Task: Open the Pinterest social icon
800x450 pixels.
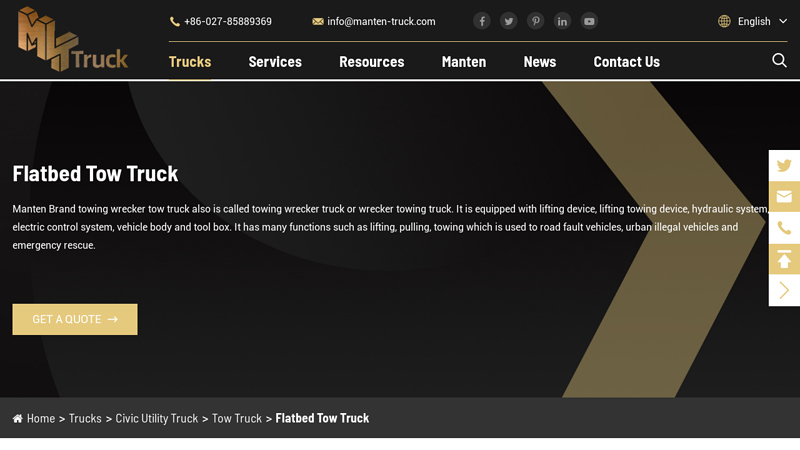Action: tap(536, 21)
